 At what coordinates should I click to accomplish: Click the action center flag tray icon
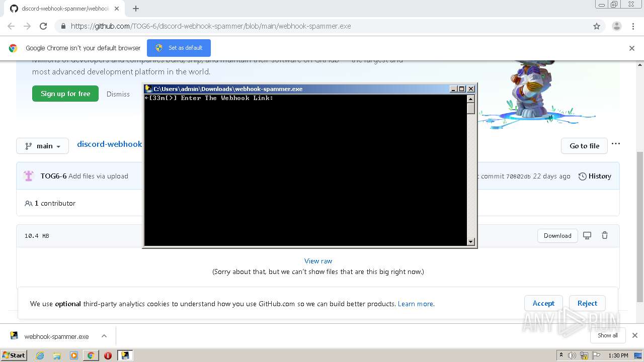[596, 355]
